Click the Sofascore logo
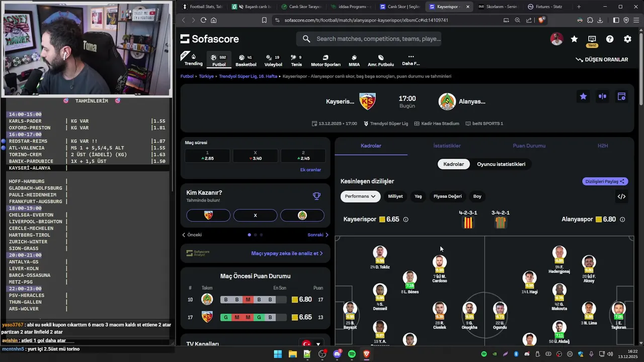644x362 pixels. click(209, 39)
